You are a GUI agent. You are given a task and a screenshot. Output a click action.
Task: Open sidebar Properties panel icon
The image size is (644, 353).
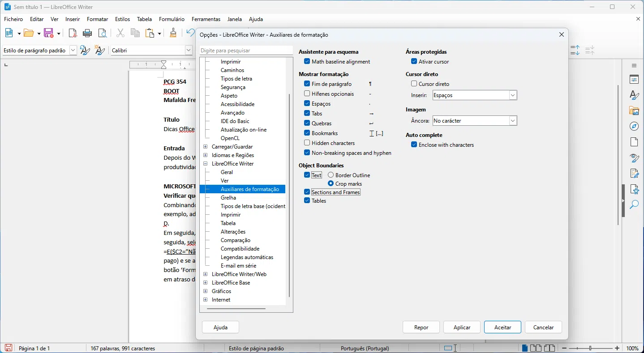click(634, 80)
